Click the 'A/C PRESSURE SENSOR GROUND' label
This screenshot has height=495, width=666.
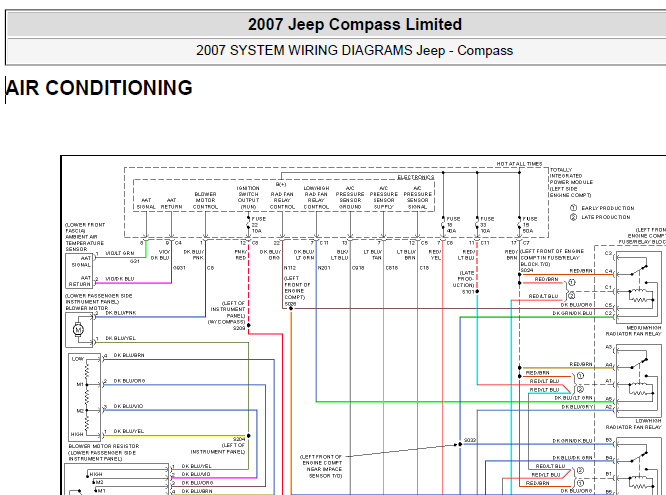(x=350, y=197)
